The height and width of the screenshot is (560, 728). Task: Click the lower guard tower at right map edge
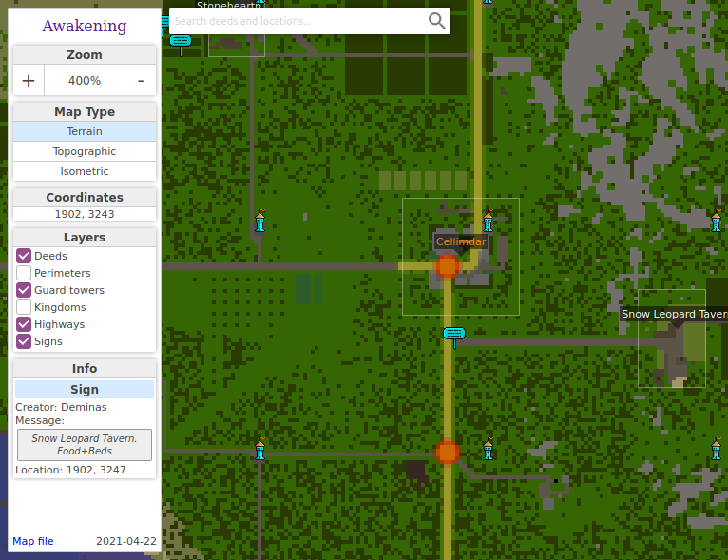tap(716, 449)
